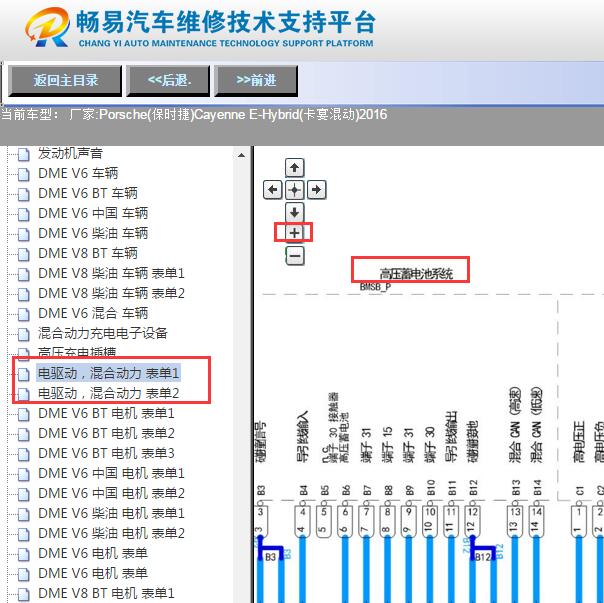This screenshot has width=604, height=603.
Task: Click document icon beside 电驱动，混合动力 表单2
Action: 23,394
